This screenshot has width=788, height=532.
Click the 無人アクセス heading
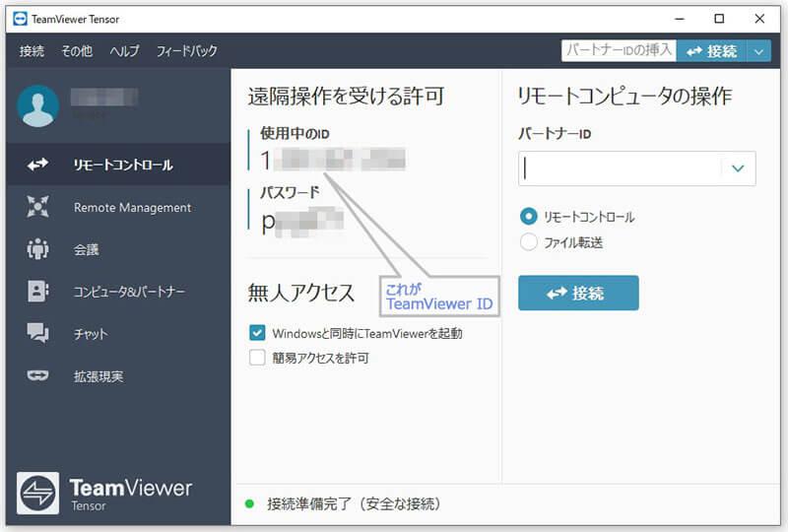point(301,293)
